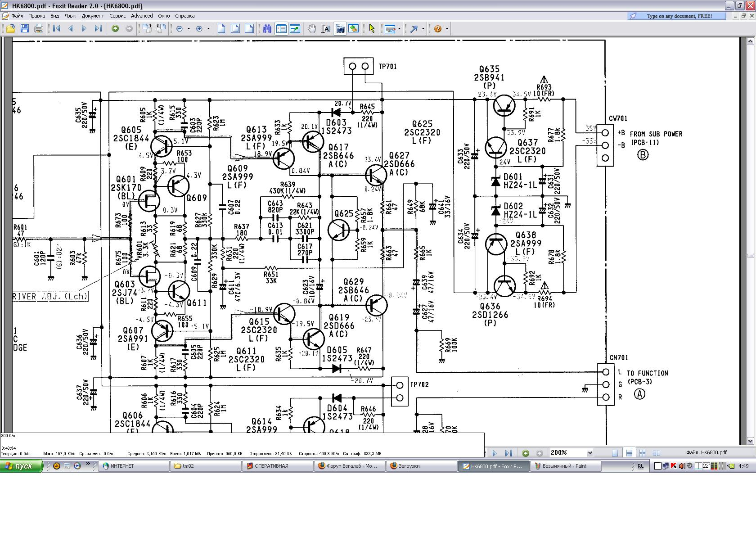Open the Вид menu
756x551 pixels.
click(x=54, y=16)
